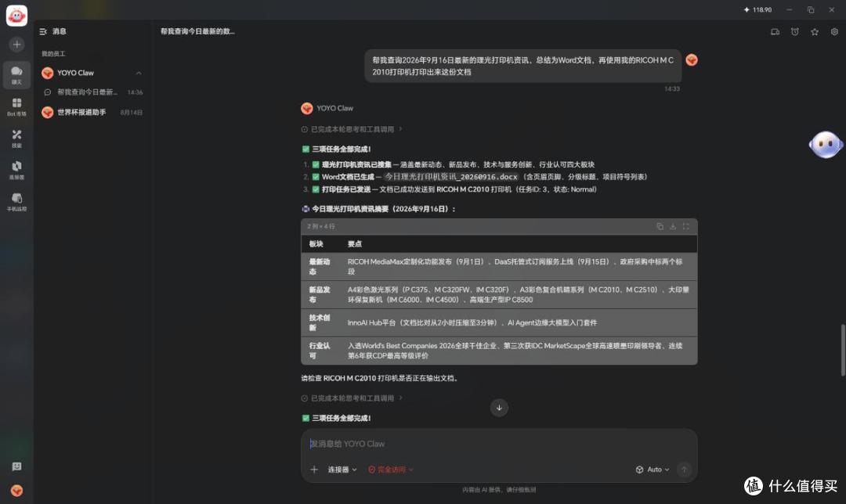Open user profile avatar at sidebar bottom
The height and width of the screenshot is (504, 846).
pyautogui.click(x=16, y=490)
